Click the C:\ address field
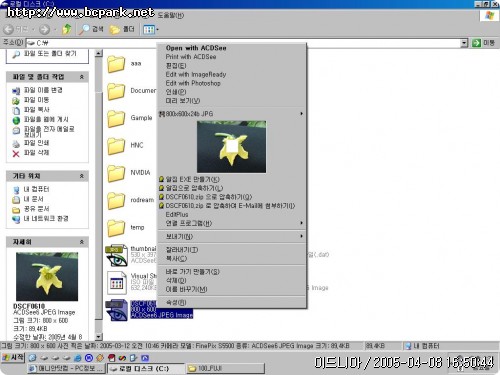The height and width of the screenshot is (375, 500). tap(243, 43)
